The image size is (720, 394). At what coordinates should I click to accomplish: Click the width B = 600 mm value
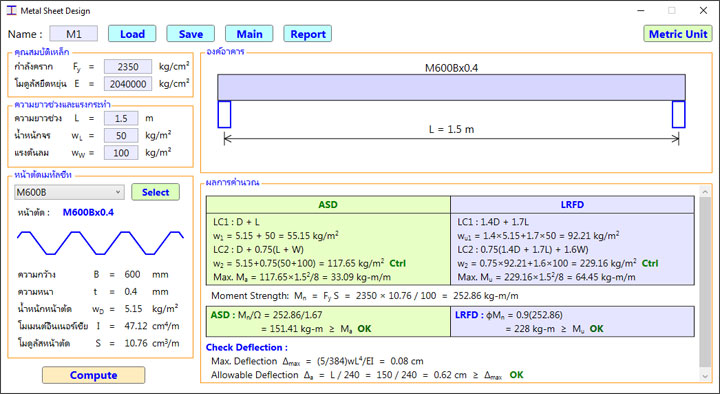pyautogui.click(x=132, y=275)
